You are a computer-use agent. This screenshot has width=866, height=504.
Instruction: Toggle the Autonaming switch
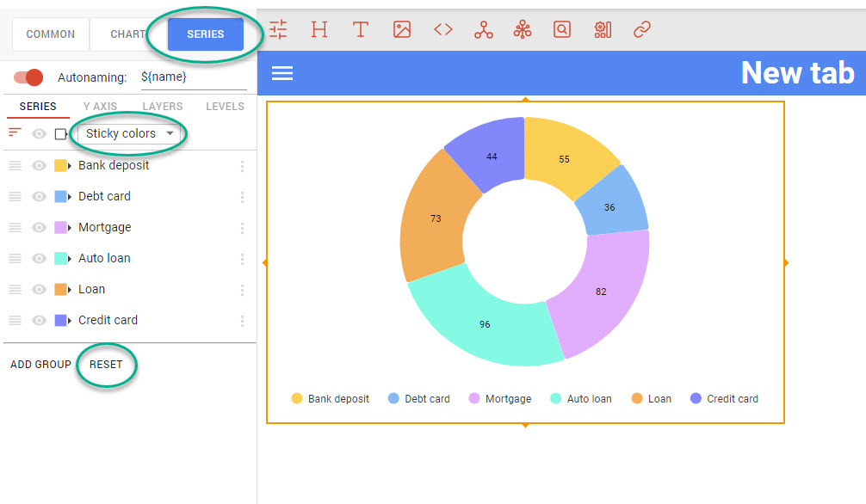tap(29, 77)
